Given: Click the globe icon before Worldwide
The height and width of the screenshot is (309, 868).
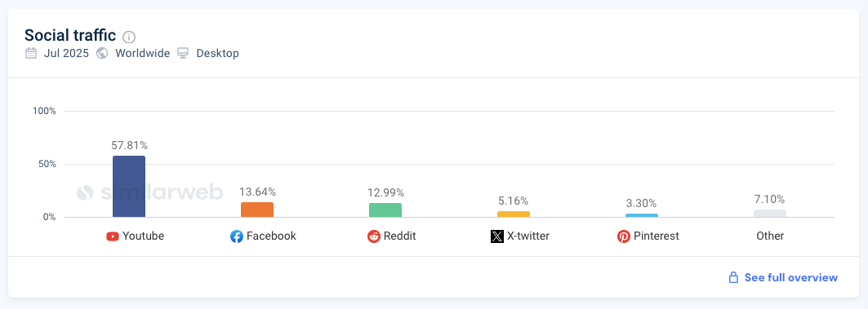Looking at the screenshot, I should (x=102, y=54).
